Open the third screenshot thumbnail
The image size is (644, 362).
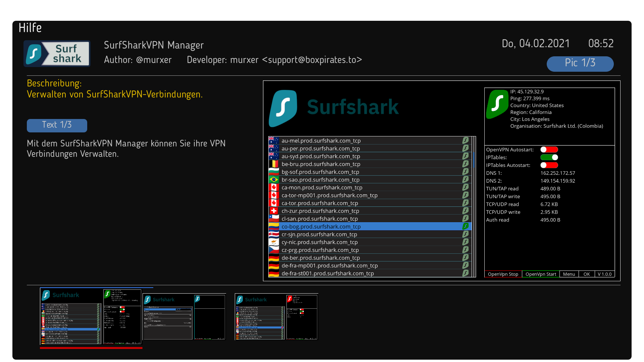coord(276,317)
